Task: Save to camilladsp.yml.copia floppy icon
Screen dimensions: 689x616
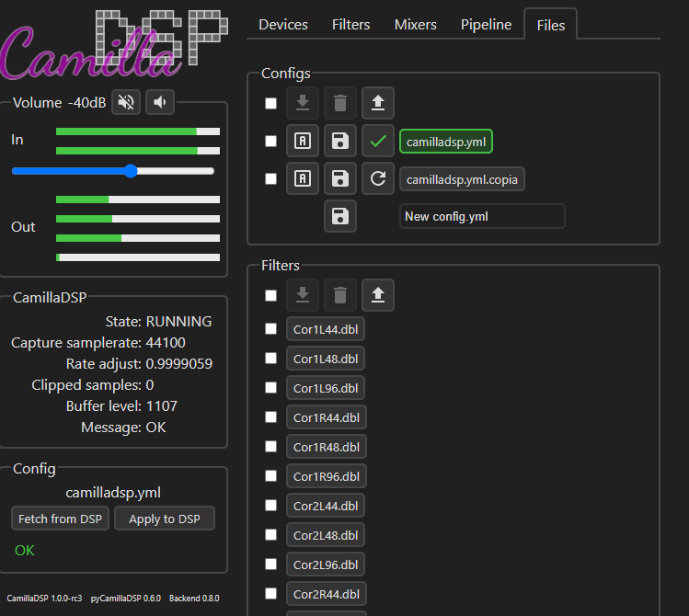Action: pyautogui.click(x=340, y=178)
